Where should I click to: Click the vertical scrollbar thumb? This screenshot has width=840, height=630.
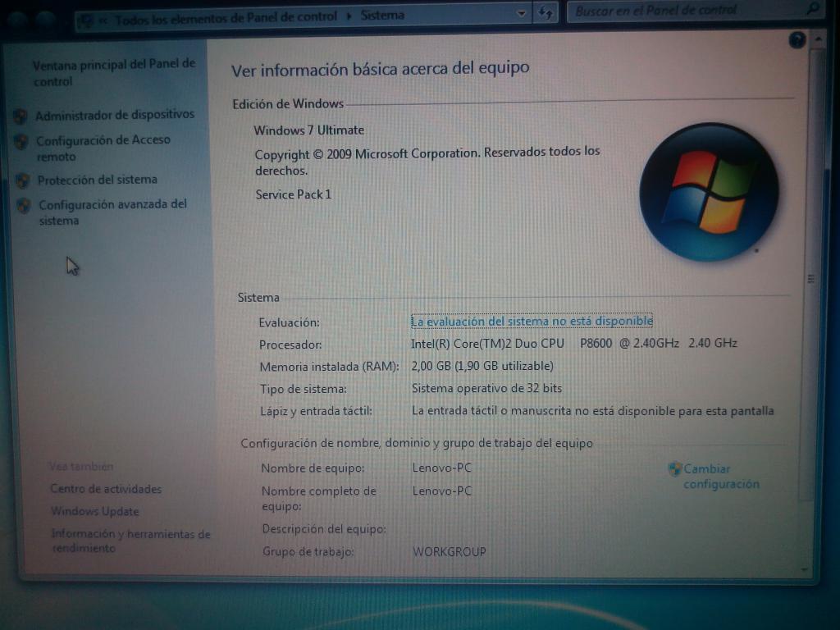(811, 276)
